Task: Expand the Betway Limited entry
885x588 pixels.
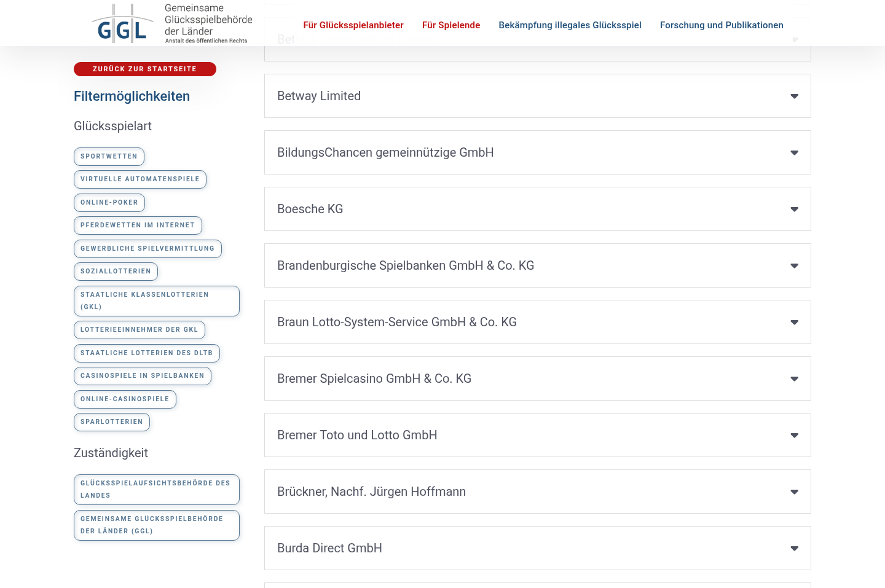Action: [x=538, y=96]
